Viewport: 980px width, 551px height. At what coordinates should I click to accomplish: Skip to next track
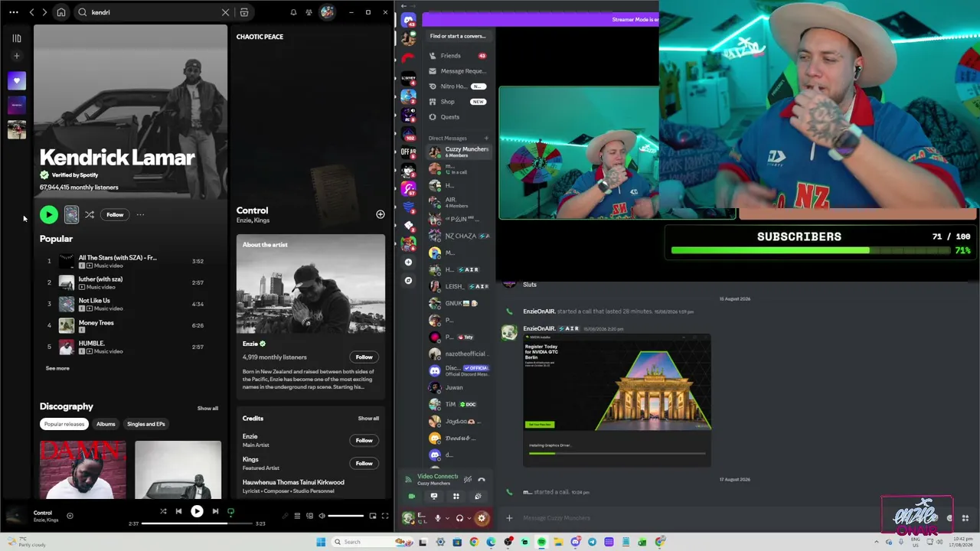(x=215, y=511)
